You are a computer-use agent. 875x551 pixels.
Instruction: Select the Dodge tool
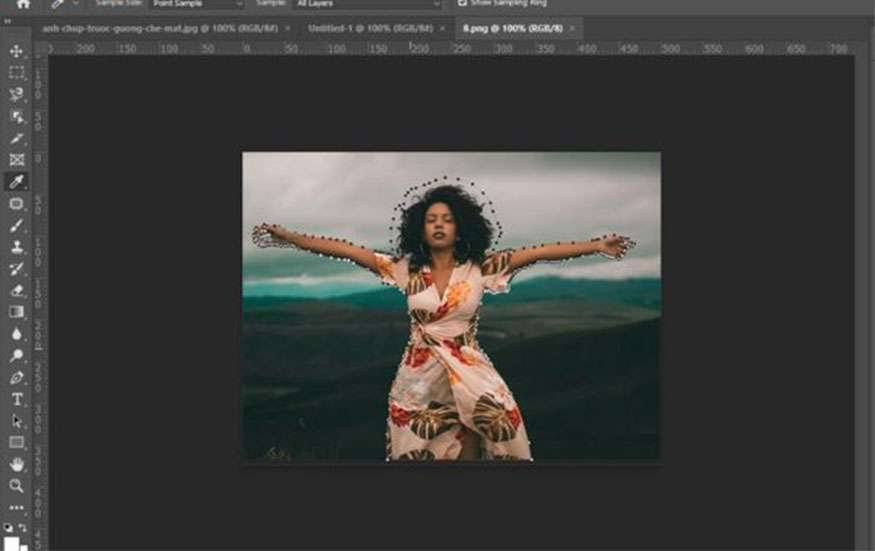click(x=16, y=356)
